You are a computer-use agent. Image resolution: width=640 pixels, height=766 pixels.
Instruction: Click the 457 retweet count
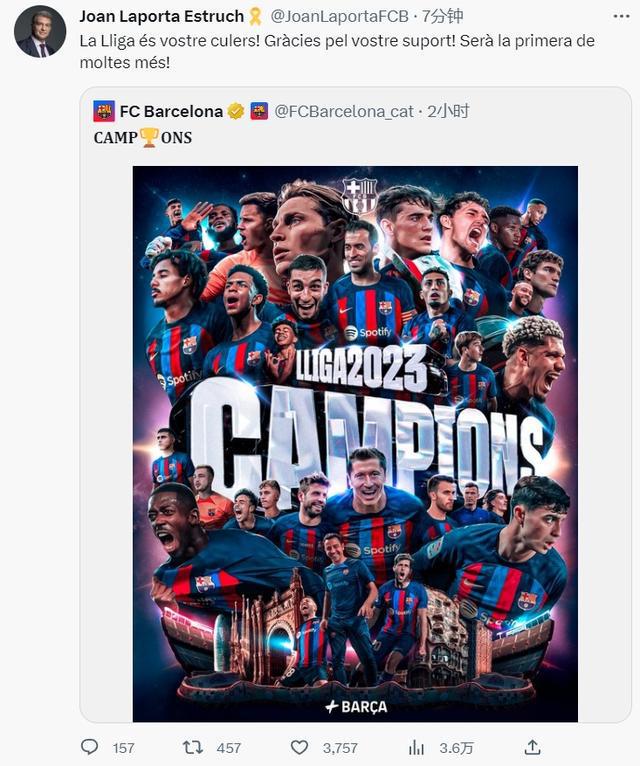click(229, 747)
